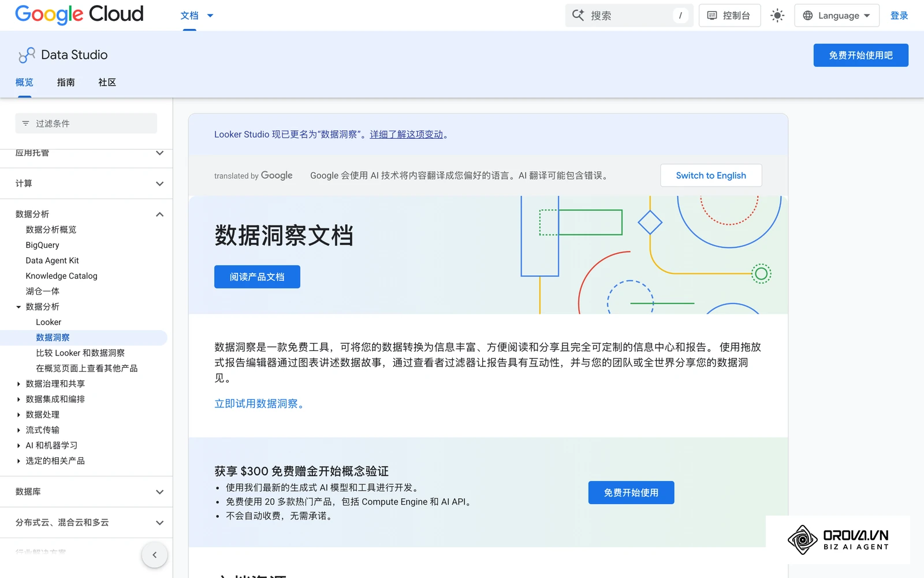
Task: Open 湖仓一体 in the sidebar
Action: click(42, 291)
